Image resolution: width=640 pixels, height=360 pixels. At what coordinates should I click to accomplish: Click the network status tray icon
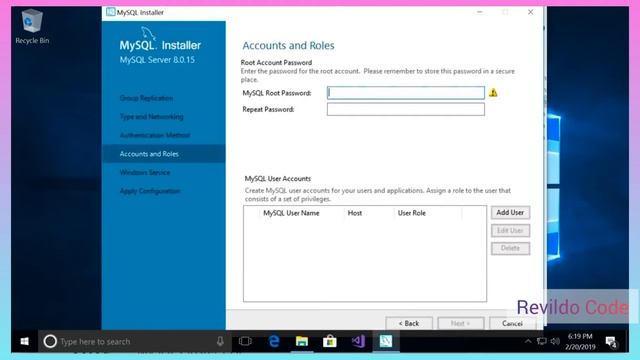click(x=542, y=341)
